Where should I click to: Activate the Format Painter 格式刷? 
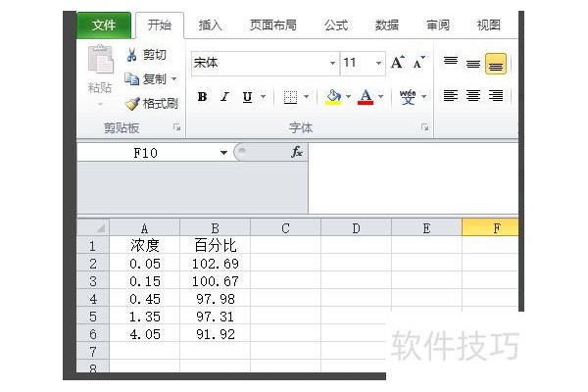coord(152,104)
